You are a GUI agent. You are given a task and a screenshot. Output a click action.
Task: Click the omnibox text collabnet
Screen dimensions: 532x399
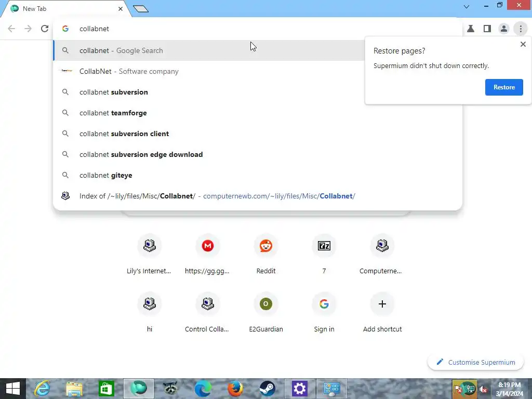tap(95, 29)
